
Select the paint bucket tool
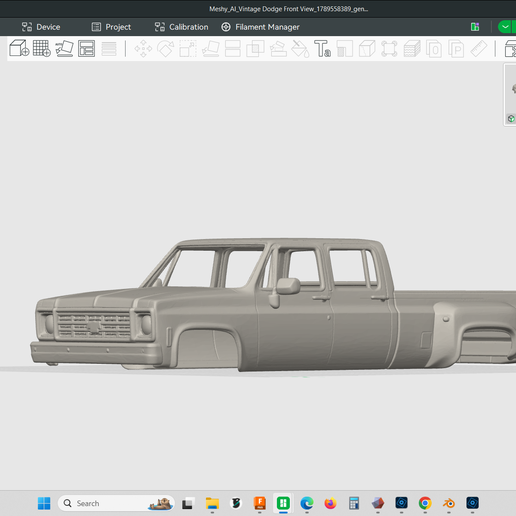pos(300,49)
